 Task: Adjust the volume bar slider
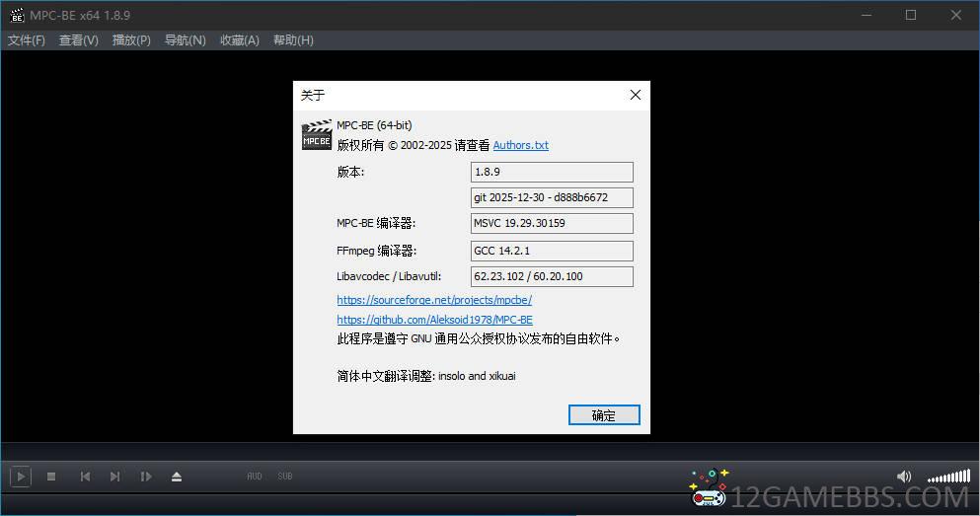click(948, 477)
